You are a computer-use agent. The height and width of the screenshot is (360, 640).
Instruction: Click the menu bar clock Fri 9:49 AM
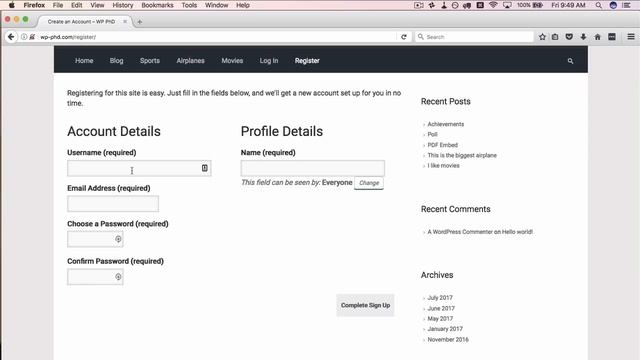568,5
